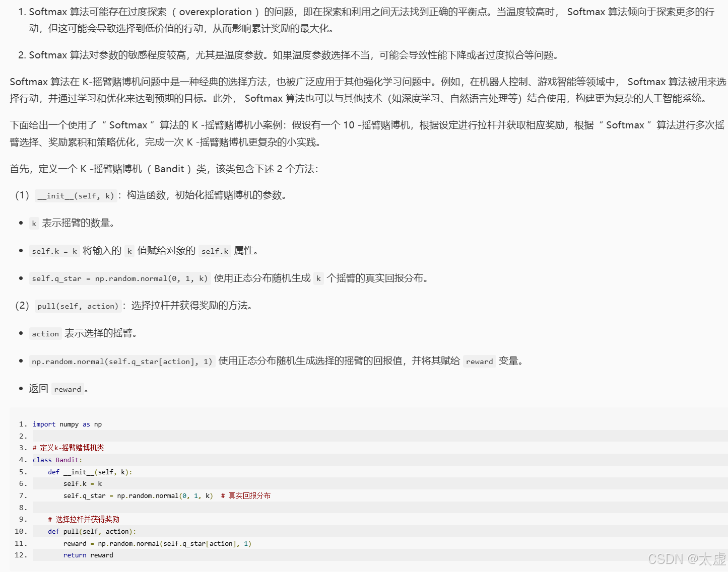Image resolution: width=728 pixels, height=572 pixels.
Task: Click bullet "k 表示摇臂的数量"
Action: pos(73,223)
